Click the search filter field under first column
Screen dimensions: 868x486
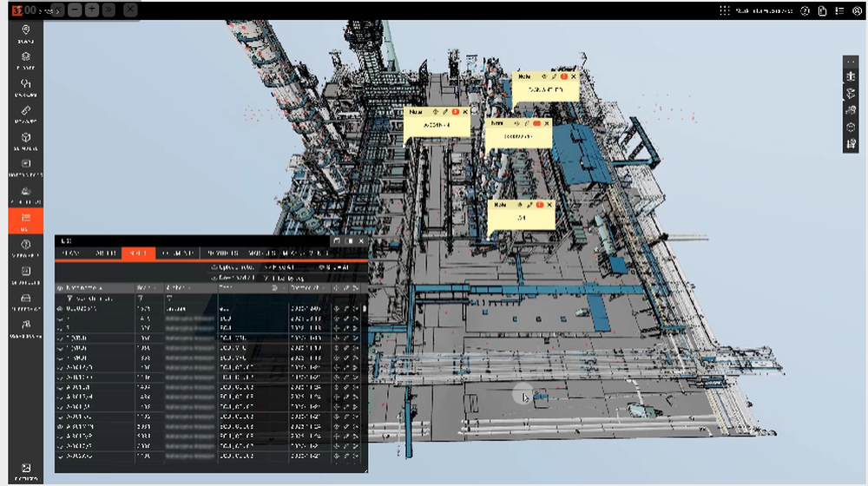tap(94, 299)
